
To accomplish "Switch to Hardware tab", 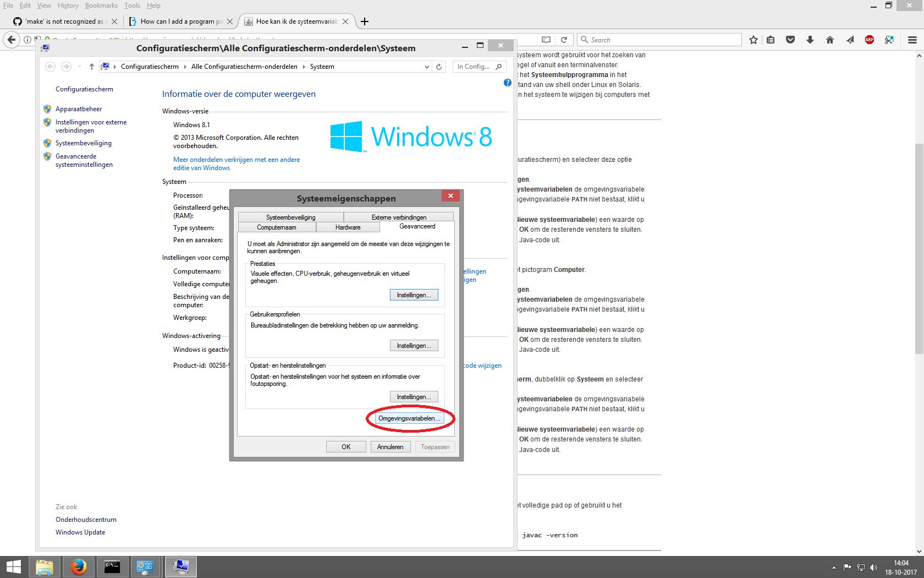I will pos(348,227).
